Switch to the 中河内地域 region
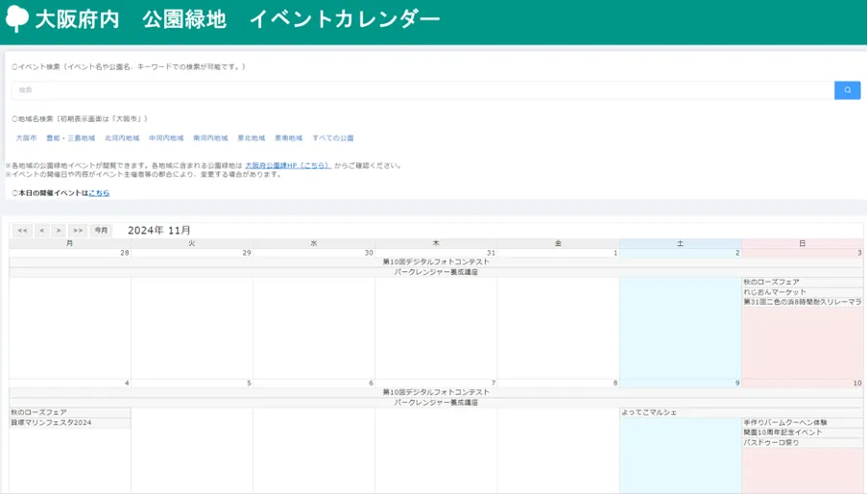This screenshot has width=868, height=494. tap(166, 138)
